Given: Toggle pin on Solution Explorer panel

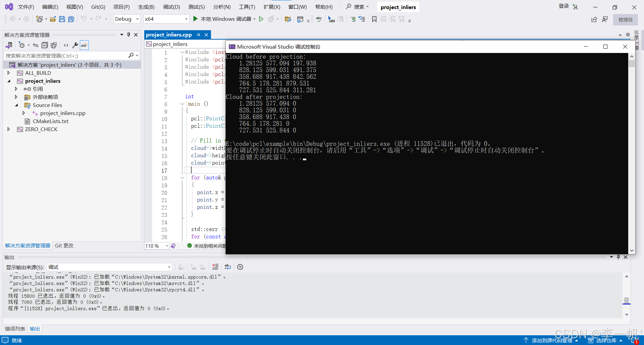Looking at the screenshot, I should [x=128, y=35].
